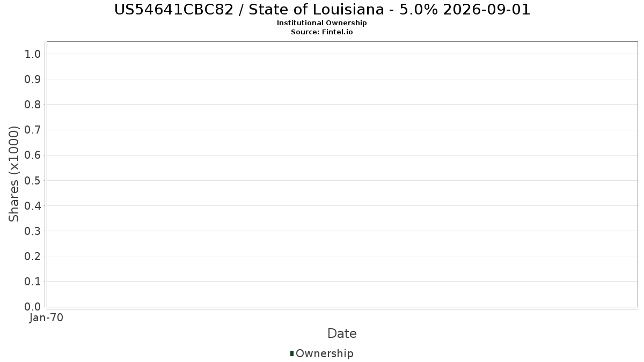The width and height of the screenshot is (644, 362).
Task: Click the 1.0 y-axis tick label
Action: (x=33, y=54)
